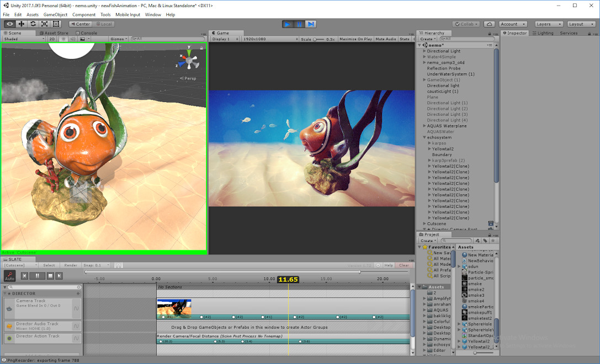This screenshot has width=600, height=364.
Task: Select the Rect transform tool
Action: coord(56,24)
